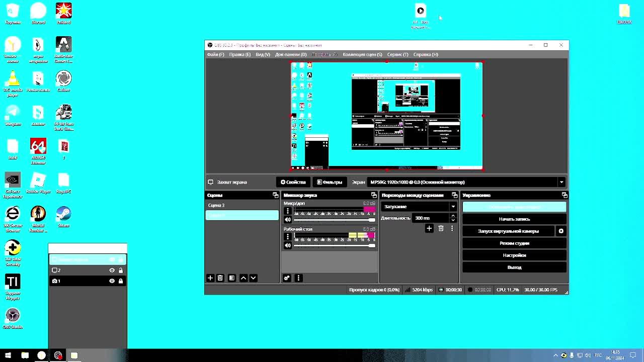644x362 pixels.
Task: Toggle lock on the highlighted top source
Action: click(120, 260)
